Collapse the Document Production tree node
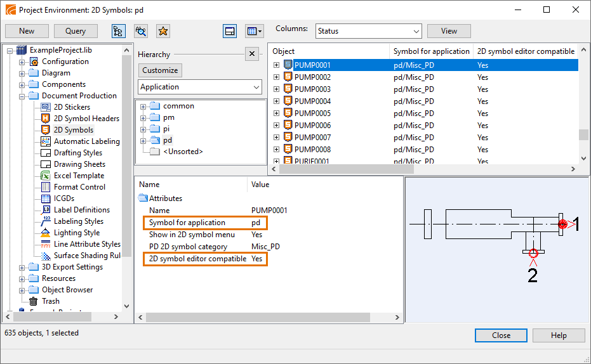This screenshot has width=591, height=364. [x=22, y=96]
